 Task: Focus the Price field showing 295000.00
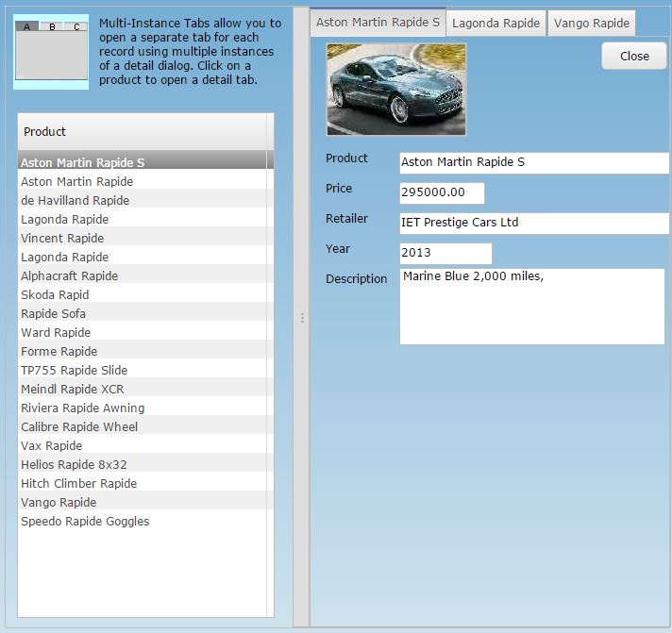point(442,192)
